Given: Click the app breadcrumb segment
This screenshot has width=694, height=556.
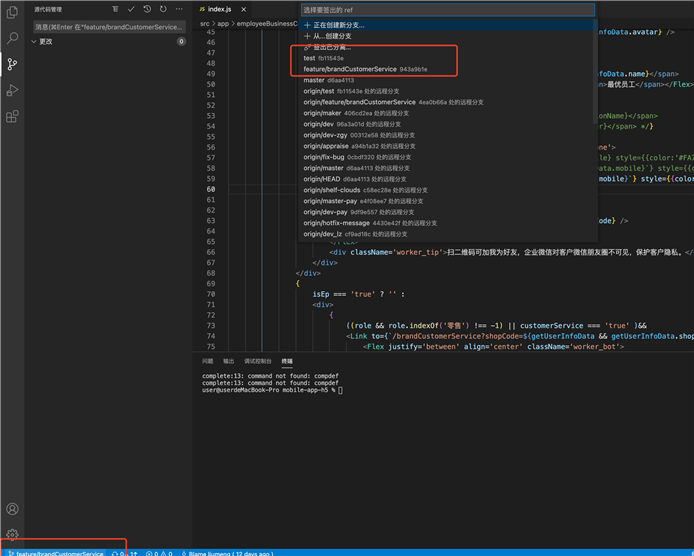Looking at the screenshot, I should [223, 24].
